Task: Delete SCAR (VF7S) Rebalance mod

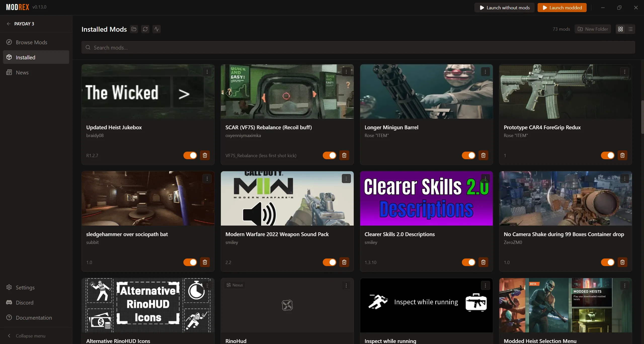Action: [344, 155]
